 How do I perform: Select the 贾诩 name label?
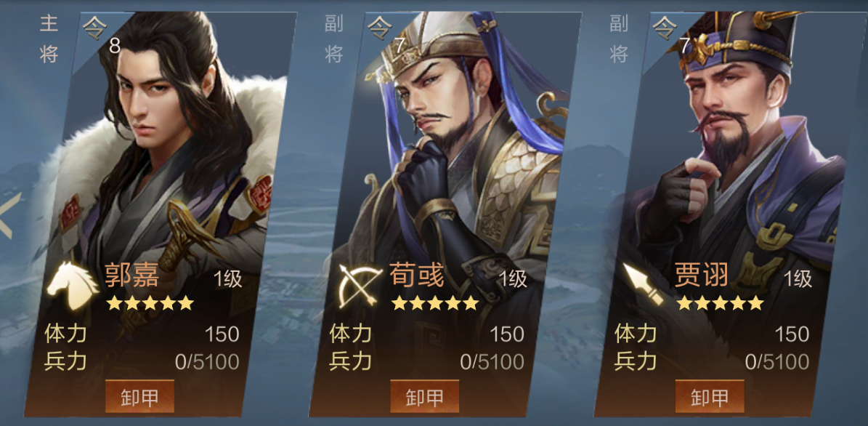pyautogui.click(x=702, y=276)
